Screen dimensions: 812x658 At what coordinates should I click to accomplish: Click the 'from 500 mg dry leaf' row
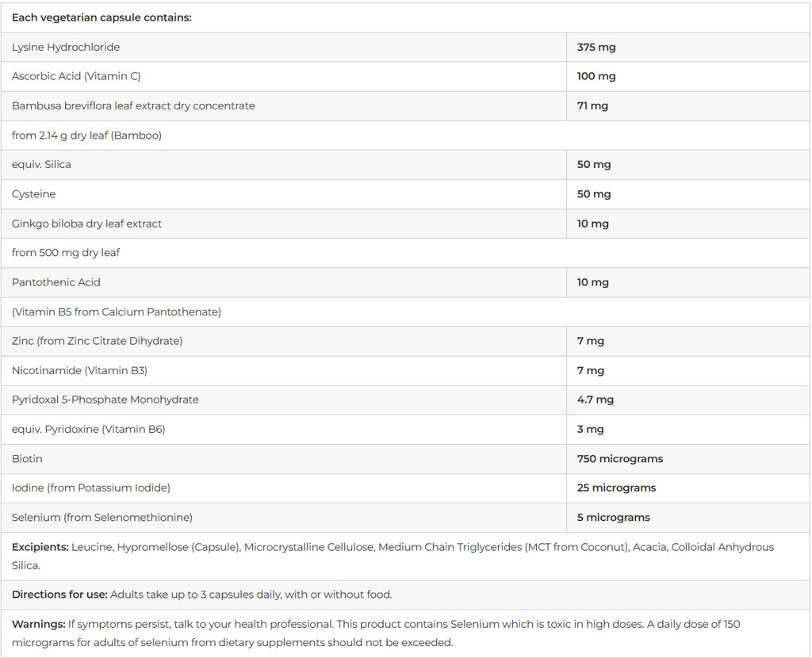pos(66,252)
